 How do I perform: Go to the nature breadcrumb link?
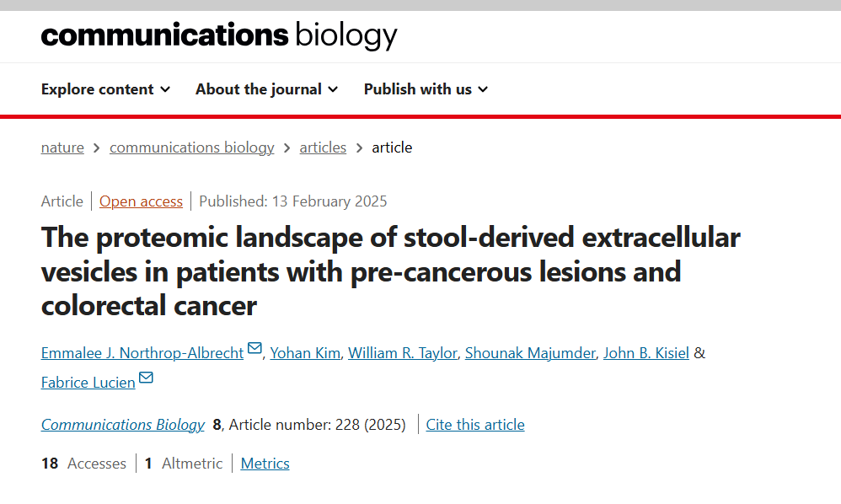coord(62,147)
